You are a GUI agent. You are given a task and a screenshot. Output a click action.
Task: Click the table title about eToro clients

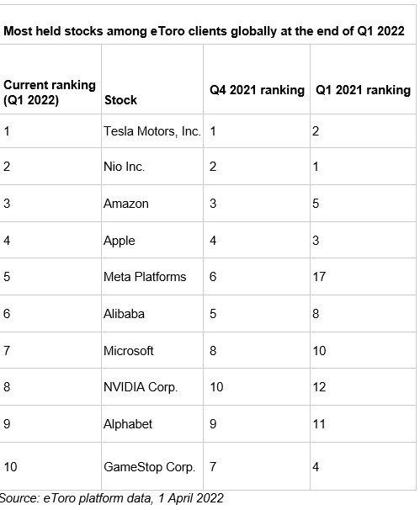204,31
